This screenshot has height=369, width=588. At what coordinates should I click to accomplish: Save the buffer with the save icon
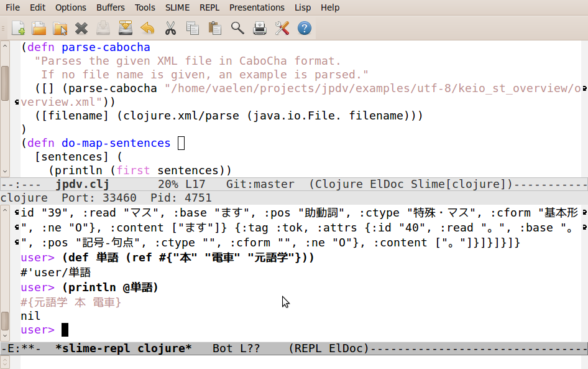click(x=103, y=28)
